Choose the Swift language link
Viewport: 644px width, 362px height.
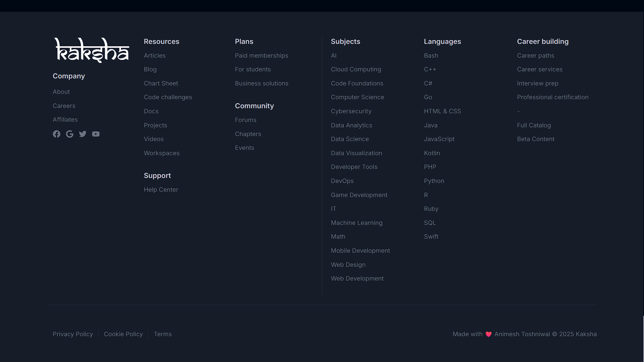pyautogui.click(x=431, y=237)
